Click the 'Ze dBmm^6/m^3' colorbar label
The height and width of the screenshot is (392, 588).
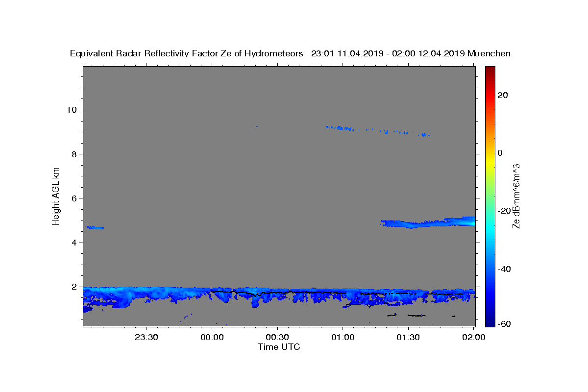pos(516,196)
